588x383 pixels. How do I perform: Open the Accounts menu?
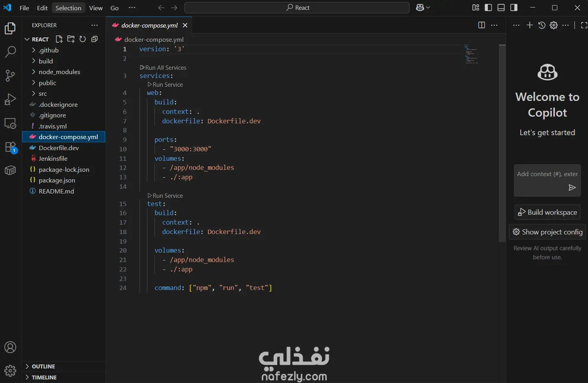[x=10, y=347]
